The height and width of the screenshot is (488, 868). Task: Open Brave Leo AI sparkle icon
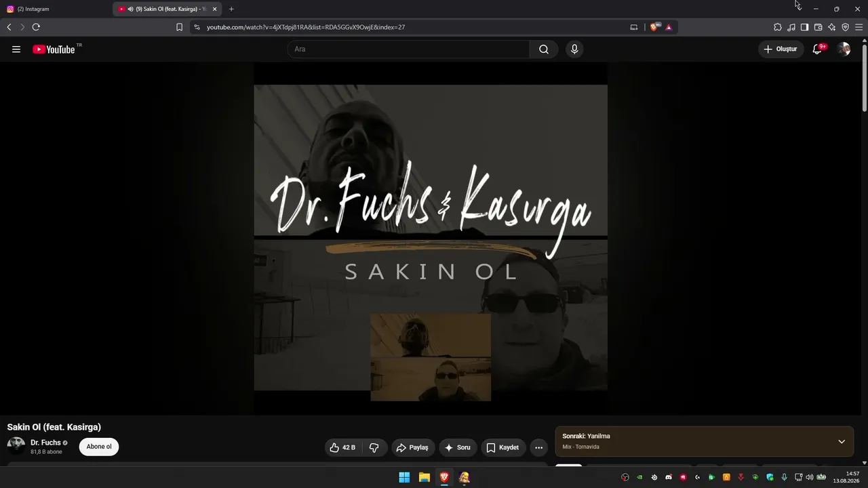click(x=831, y=27)
